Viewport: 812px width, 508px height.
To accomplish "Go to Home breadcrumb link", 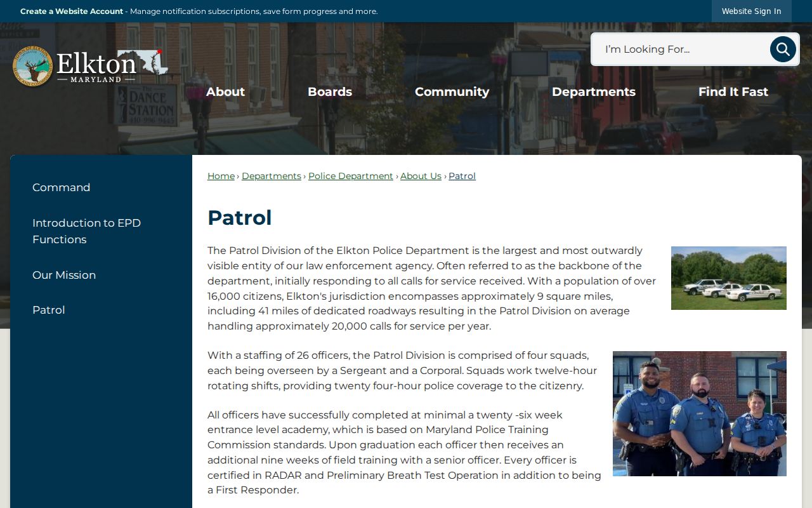I will [221, 176].
